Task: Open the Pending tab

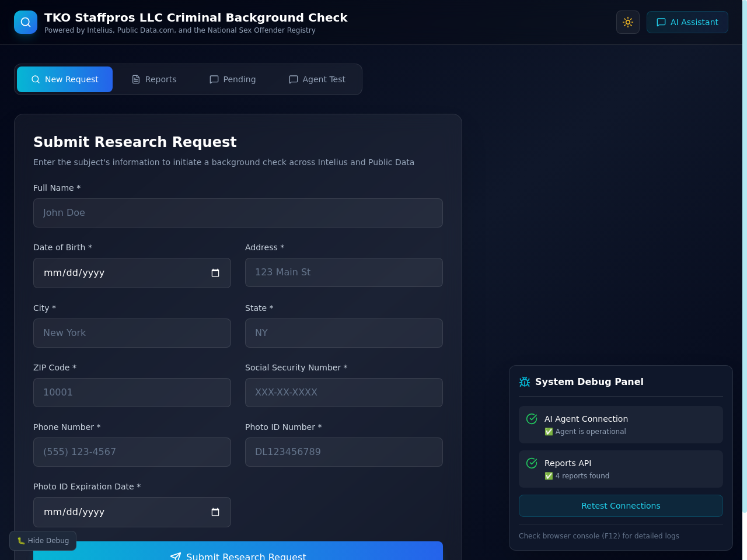Action: click(x=232, y=79)
